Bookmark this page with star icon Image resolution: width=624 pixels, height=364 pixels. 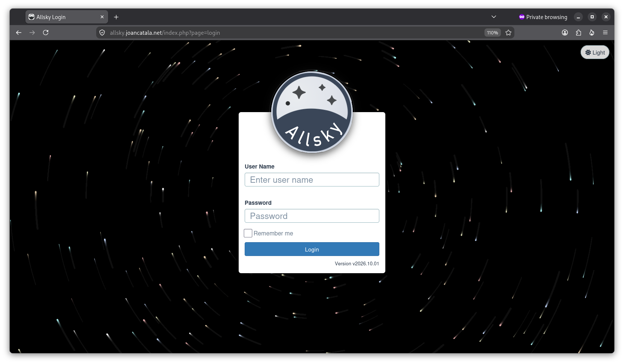[508, 33]
